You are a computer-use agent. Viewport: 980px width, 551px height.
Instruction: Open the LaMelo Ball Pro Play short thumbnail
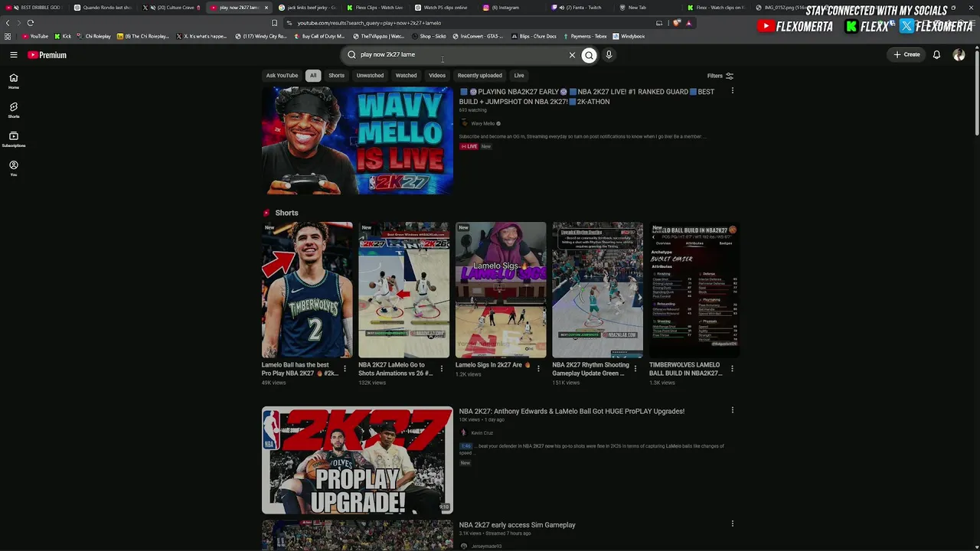(307, 290)
